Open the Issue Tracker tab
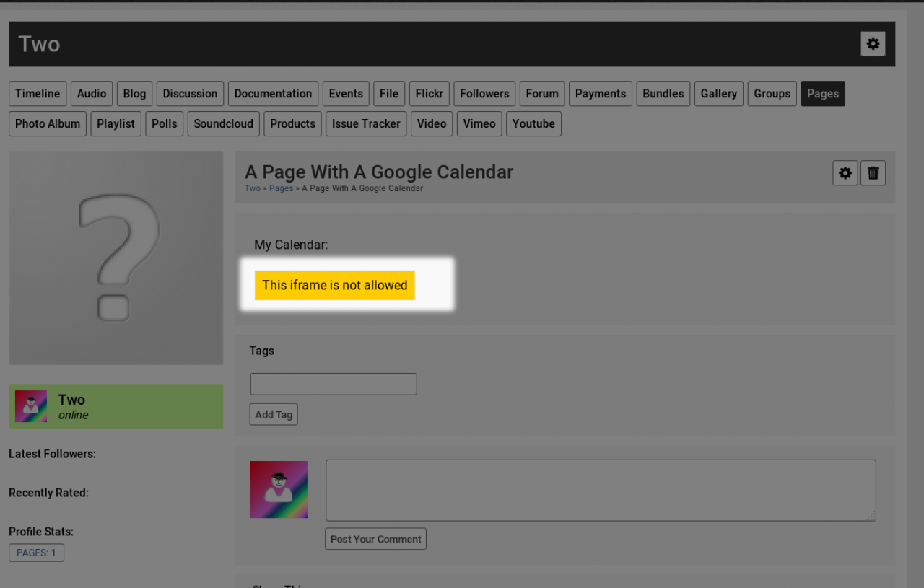The image size is (924, 588). [366, 124]
